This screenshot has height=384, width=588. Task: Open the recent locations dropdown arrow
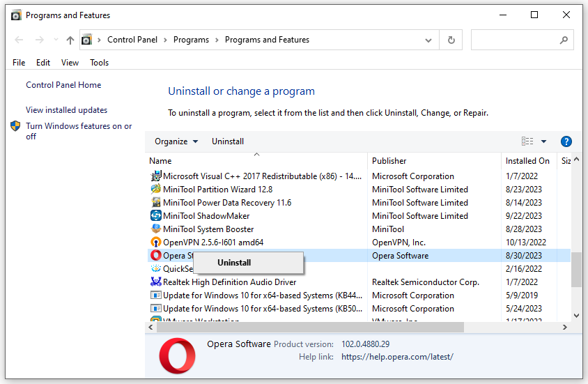pos(56,39)
